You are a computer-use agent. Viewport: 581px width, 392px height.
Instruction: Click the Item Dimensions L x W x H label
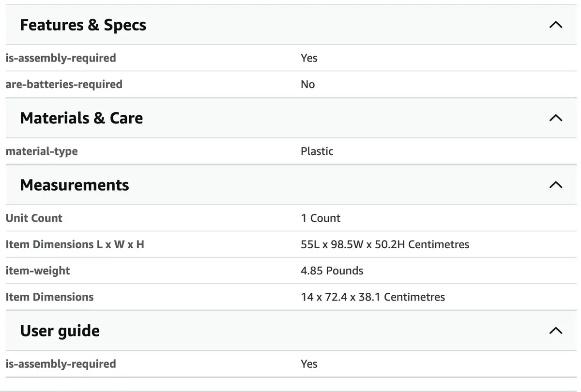point(75,244)
